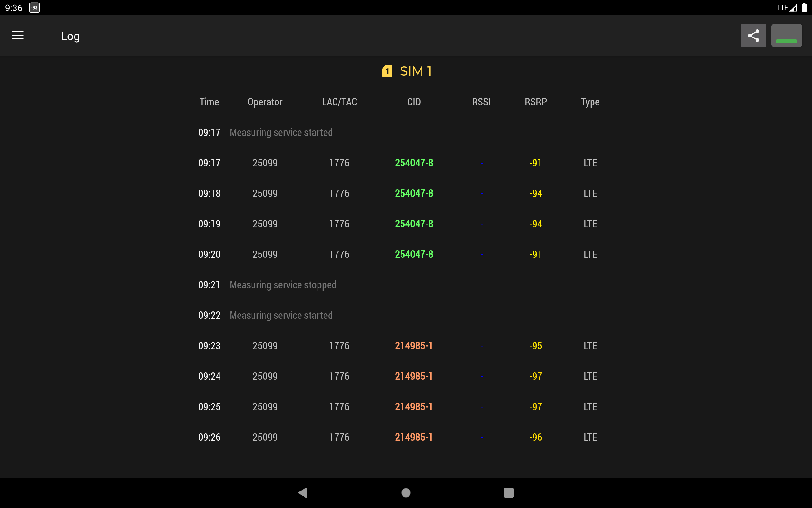Tap RSRP -97 in the 09:24 row
812x508 pixels.
pos(535,376)
